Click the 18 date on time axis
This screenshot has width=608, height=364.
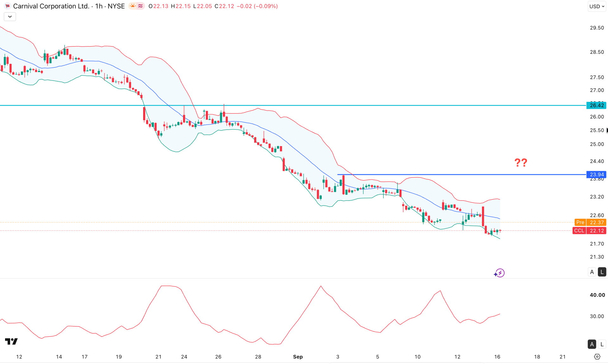(x=537, y=357)
